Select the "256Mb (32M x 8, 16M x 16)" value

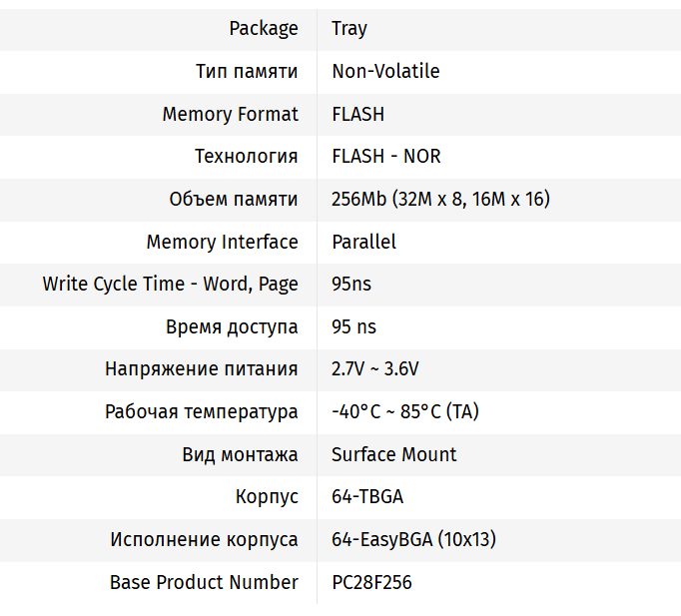point(440,200)
